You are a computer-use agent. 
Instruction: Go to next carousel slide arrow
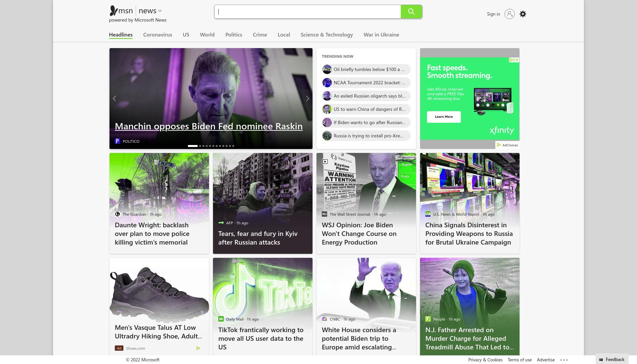click(x=308, y=99)
